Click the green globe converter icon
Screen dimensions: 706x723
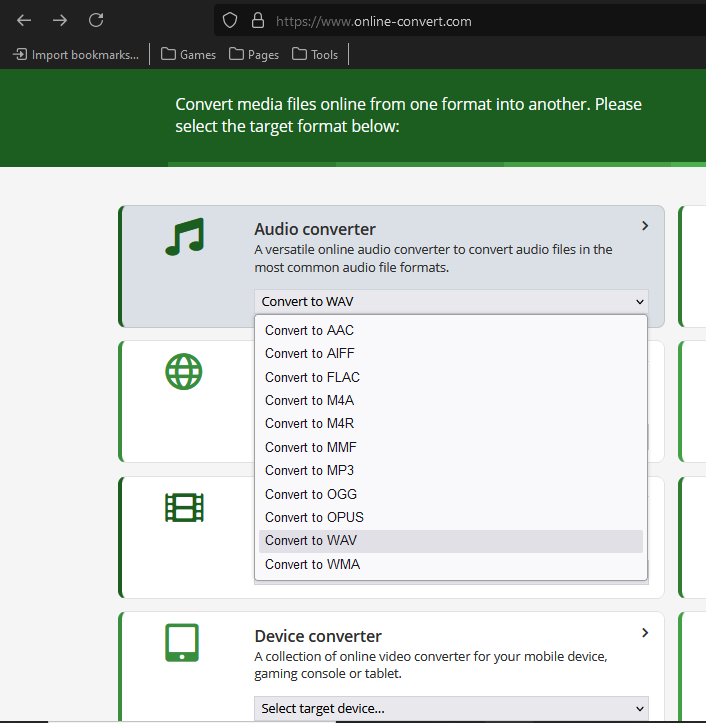click(184, 372)
